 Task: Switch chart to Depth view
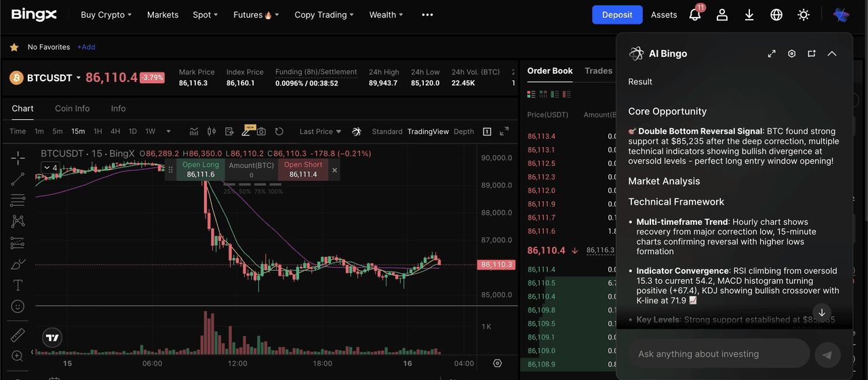(464, 131)
